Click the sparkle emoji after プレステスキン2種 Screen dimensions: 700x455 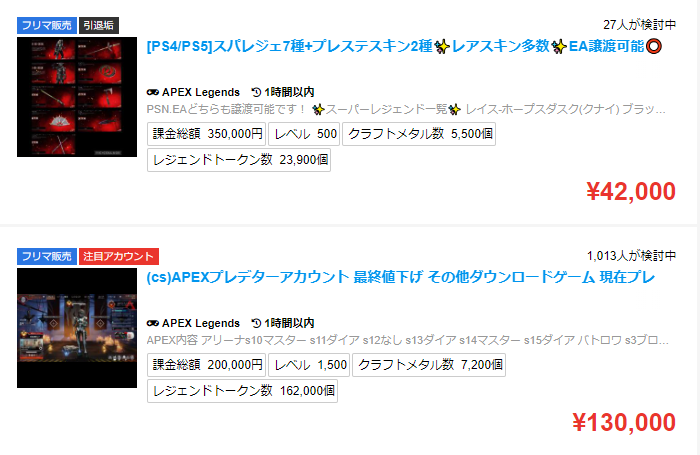[x=442, y=47]
